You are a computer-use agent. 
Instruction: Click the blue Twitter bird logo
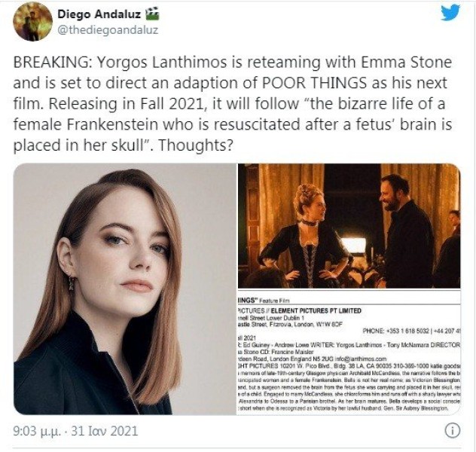pos(450,13)
